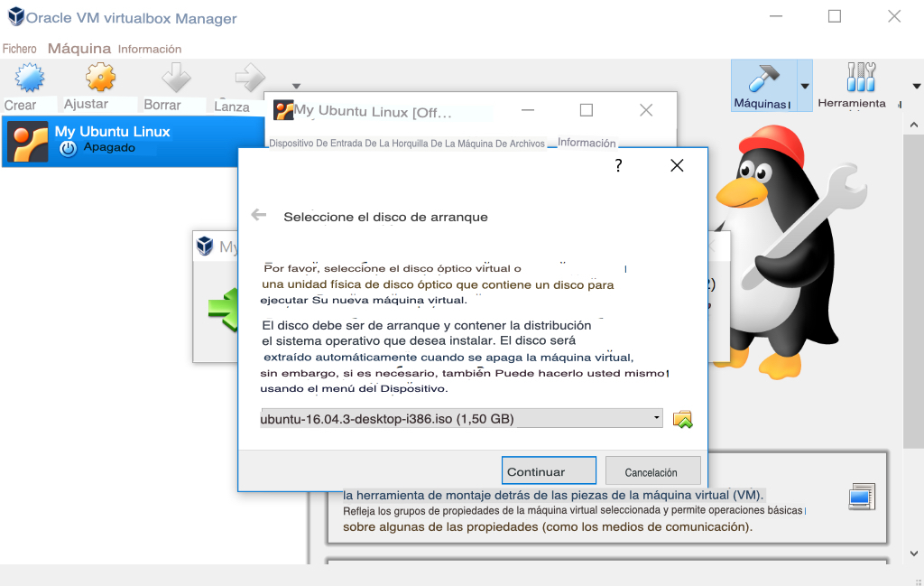Browse for disk image with folder icon
Viewport: 924px width, 586px height.
click(682, 419)
